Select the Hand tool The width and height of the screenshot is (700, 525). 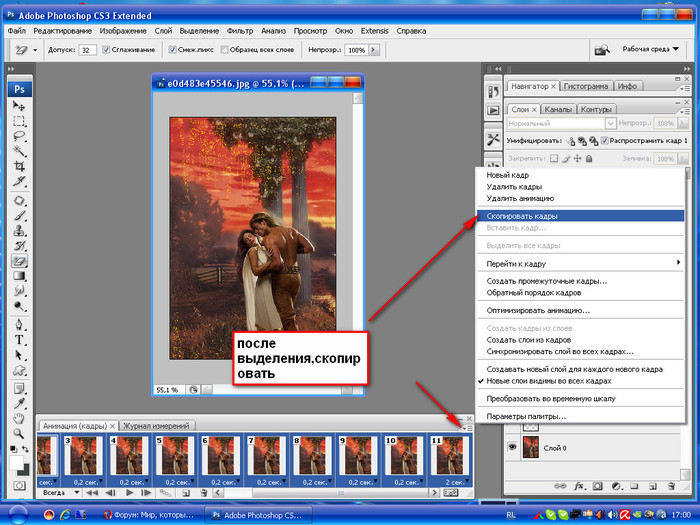pyautogui.click(x=19, y=419)
